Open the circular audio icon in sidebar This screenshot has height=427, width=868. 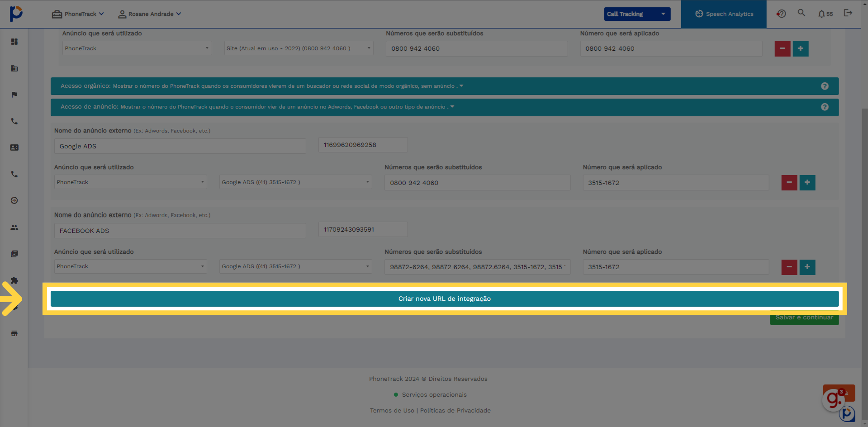(x=14, y=200)
